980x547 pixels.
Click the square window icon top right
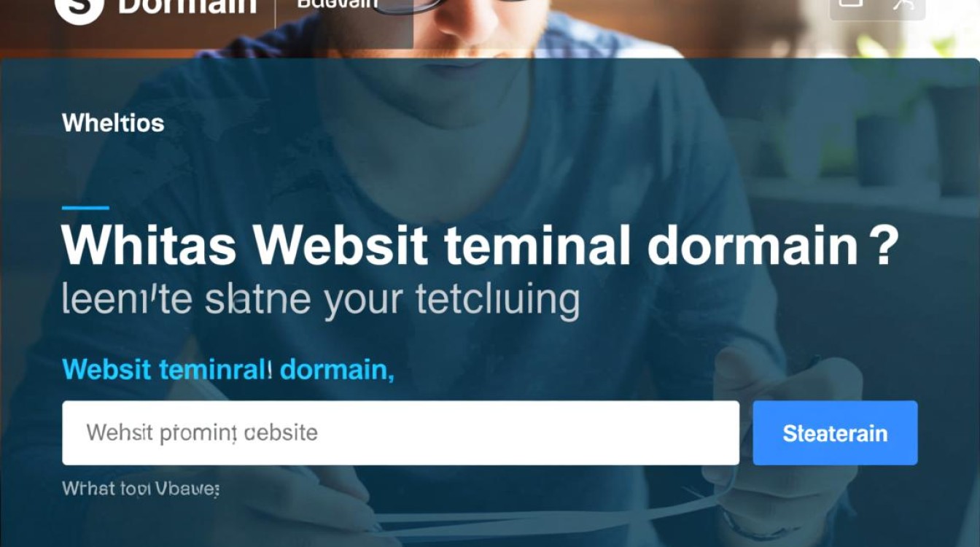(850, 4)
